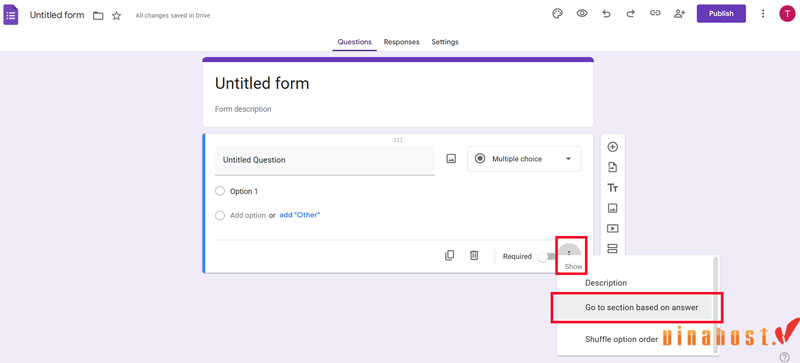800x363 pixels.
Task: Copy responder link icon
Action: coord(655,14)
